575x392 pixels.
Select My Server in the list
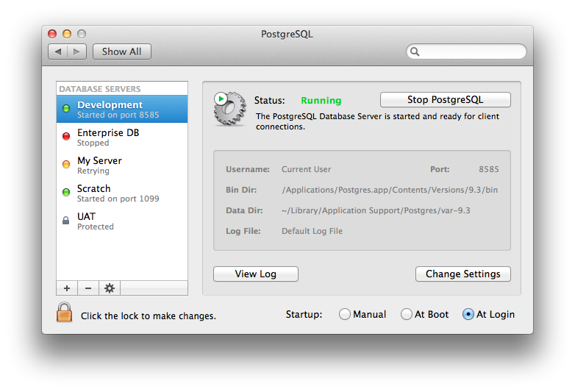[x=122, y=165]
